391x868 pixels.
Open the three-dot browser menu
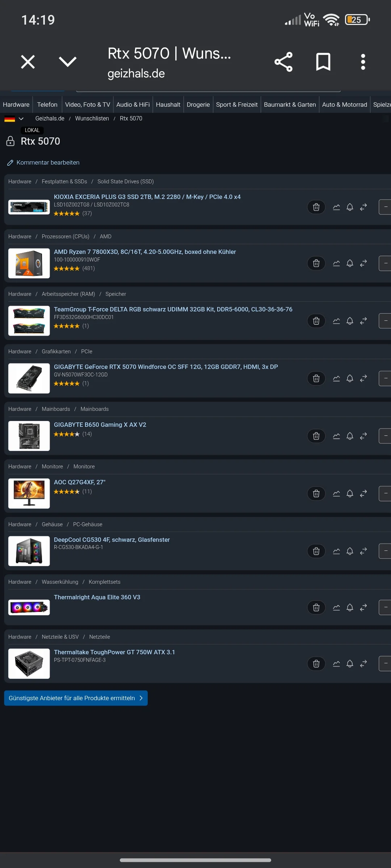coord(363,62)
